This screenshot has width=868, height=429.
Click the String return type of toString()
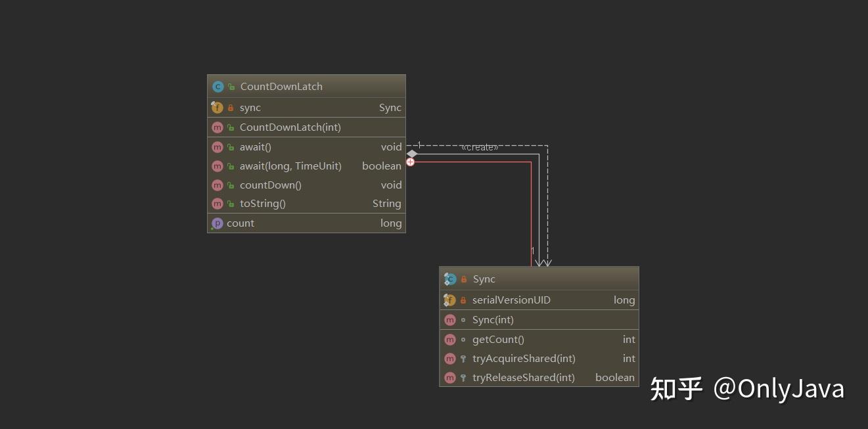click(x=387, y=204)
